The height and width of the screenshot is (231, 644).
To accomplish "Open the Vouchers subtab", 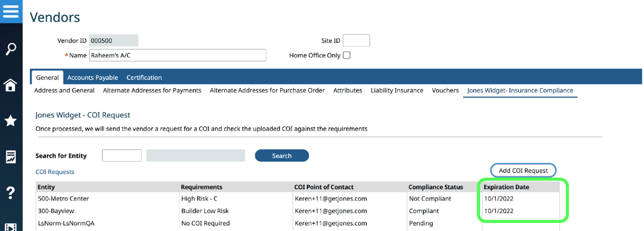I will click(x=445, y=91).
